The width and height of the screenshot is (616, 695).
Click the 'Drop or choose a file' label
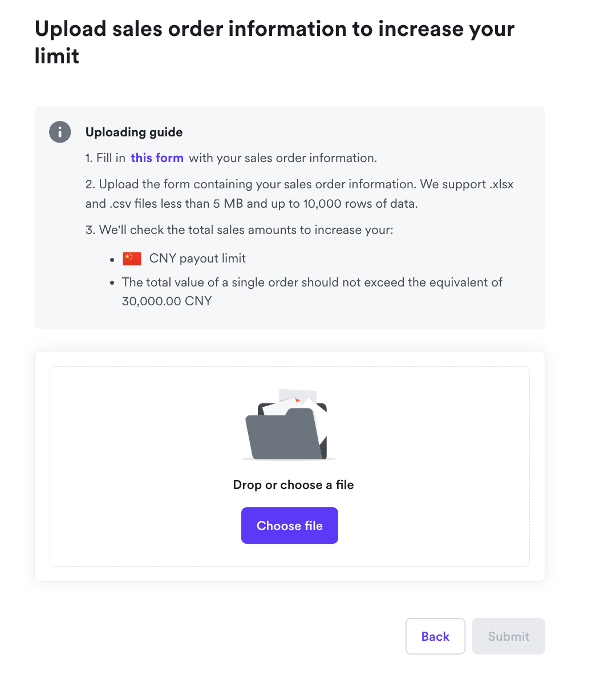tap(293, 485)
